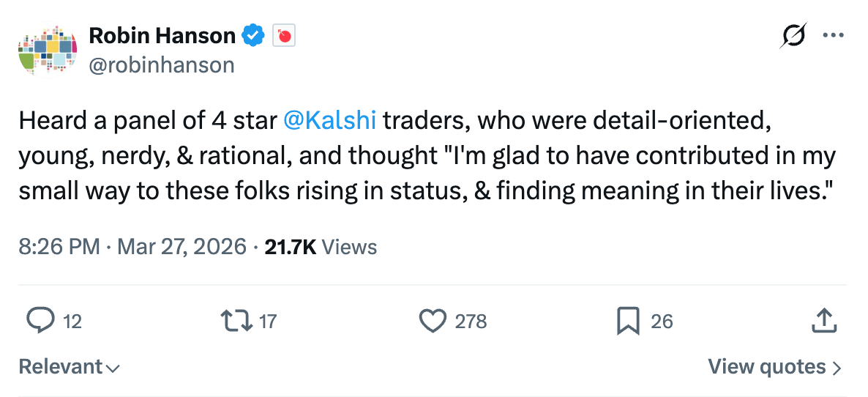Open the 21.7K Views analytics

[321, 247]
